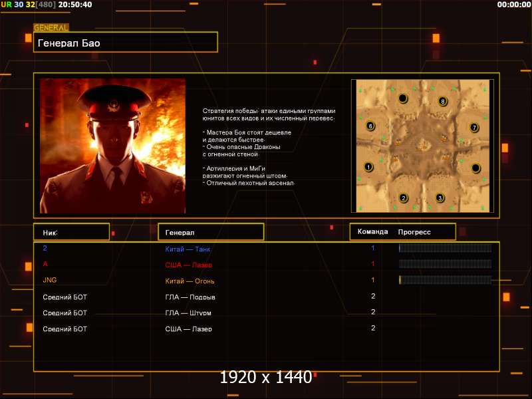Click the ГЛА — Подрыв general entry
The width and height of the screenshot is (532, 399).
click(190, 297)
